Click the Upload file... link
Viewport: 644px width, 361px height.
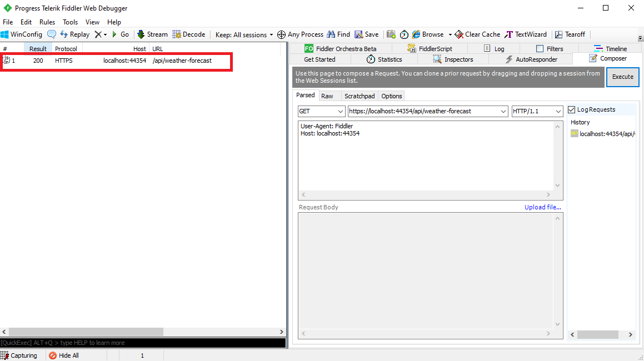542,207
